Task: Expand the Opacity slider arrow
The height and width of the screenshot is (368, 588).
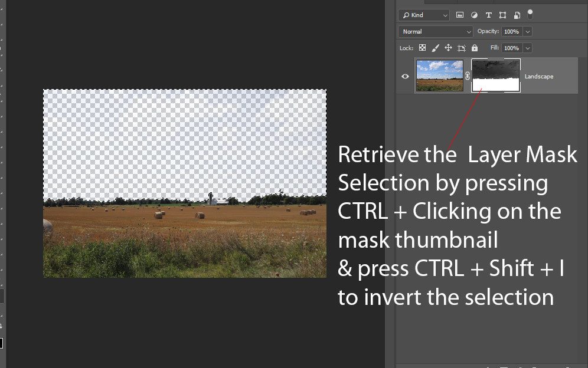Action: tap(527, 31)
